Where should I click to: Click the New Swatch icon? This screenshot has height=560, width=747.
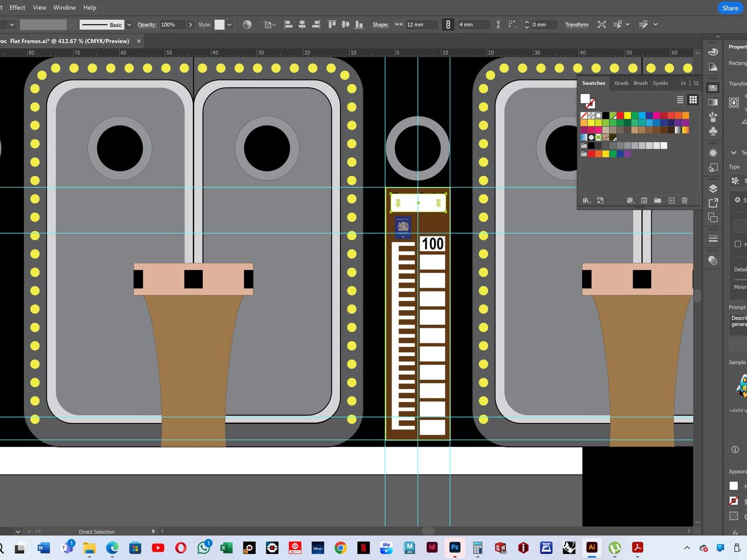[672, 201]
